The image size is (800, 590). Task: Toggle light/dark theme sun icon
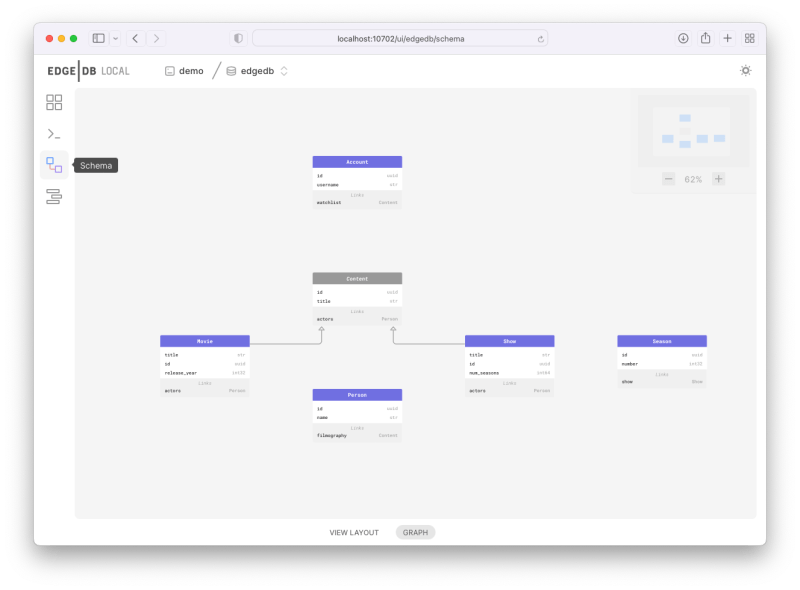[x=745, y=70]
